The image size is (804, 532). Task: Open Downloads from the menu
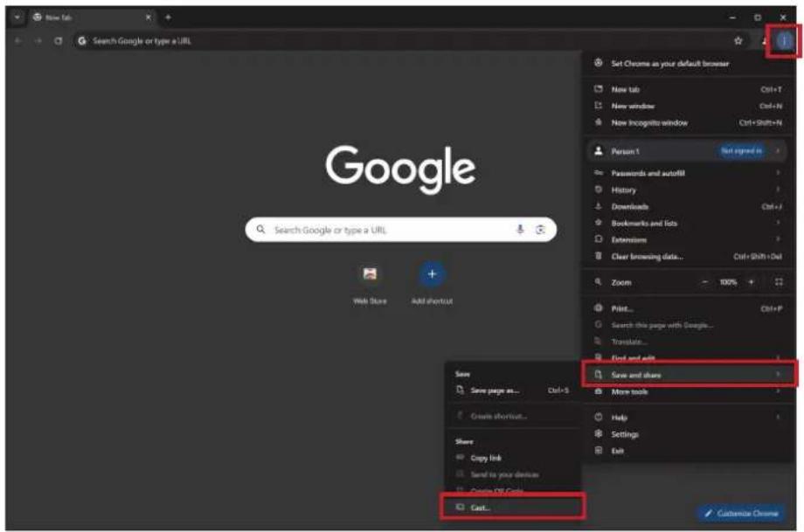tap(689, 206)
